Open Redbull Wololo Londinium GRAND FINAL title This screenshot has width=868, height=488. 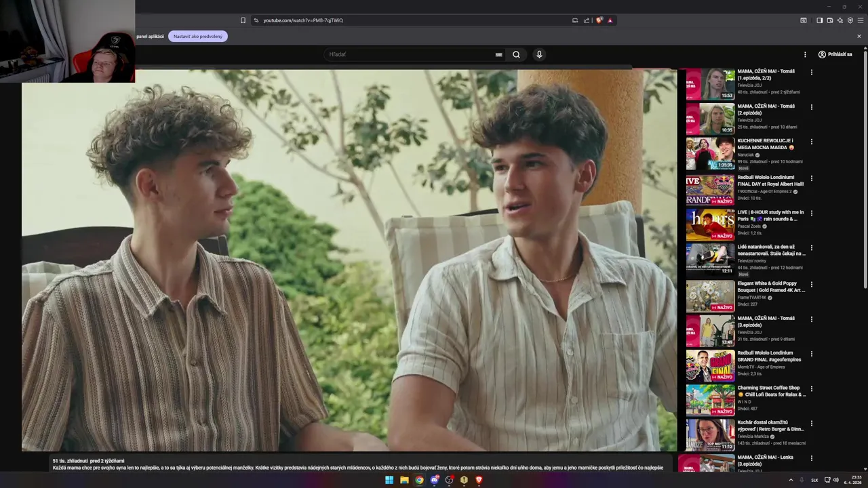[769, 357]
